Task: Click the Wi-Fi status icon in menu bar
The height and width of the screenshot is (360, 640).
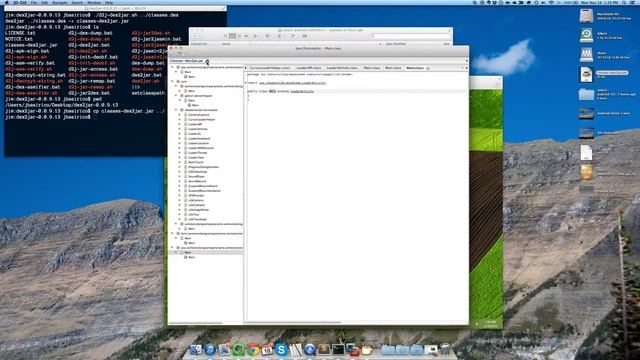Action: click(x=551, y=2)
